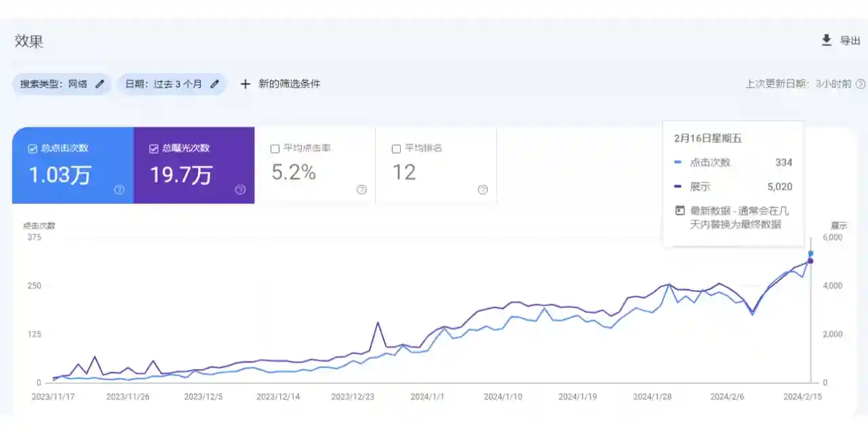This screenshot has width=868, height=433.
Task: Open the help icon on 平均排名 card
Action: point(483,190)
